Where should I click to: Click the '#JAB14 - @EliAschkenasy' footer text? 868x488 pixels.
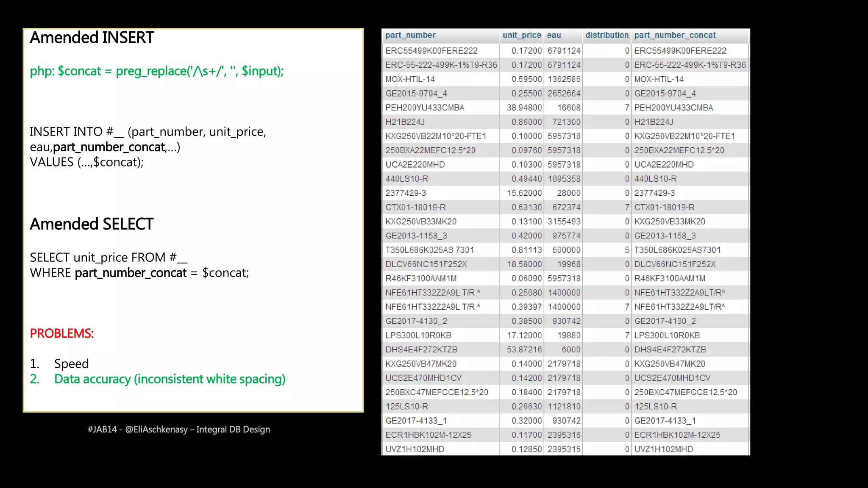(x=178, y=430)
